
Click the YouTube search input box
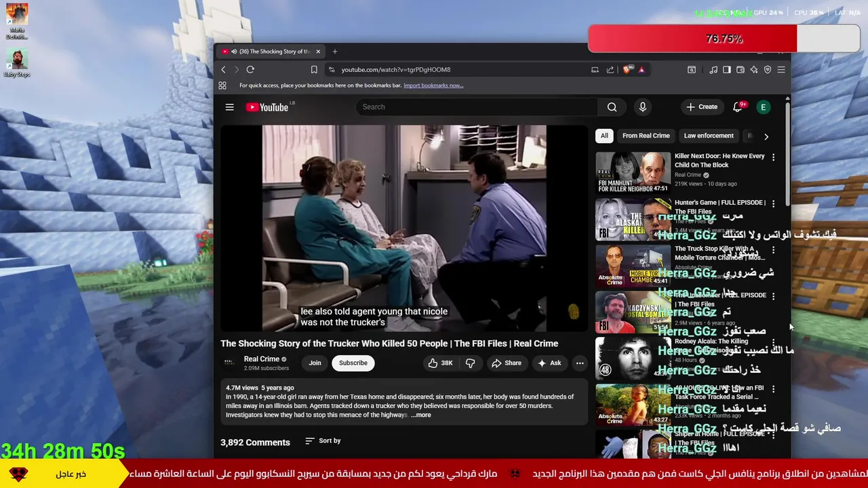coord(477,107)
